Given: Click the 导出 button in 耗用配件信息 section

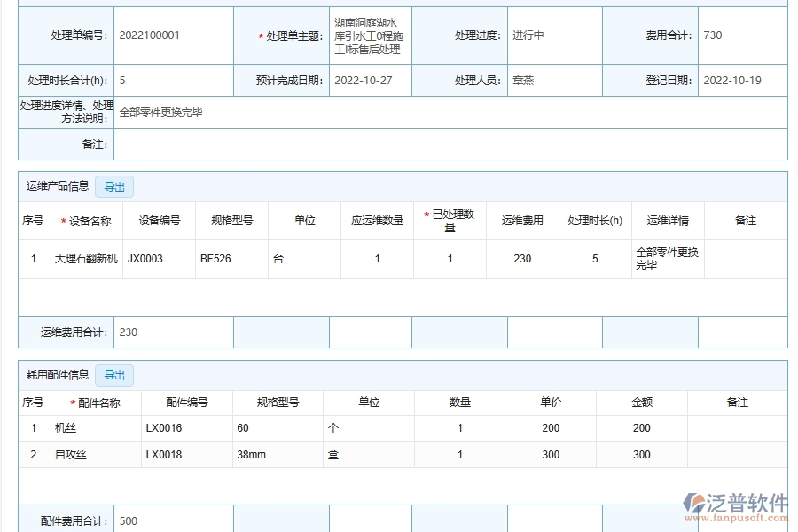Looking at the screenshot, I should click(113, 375).
